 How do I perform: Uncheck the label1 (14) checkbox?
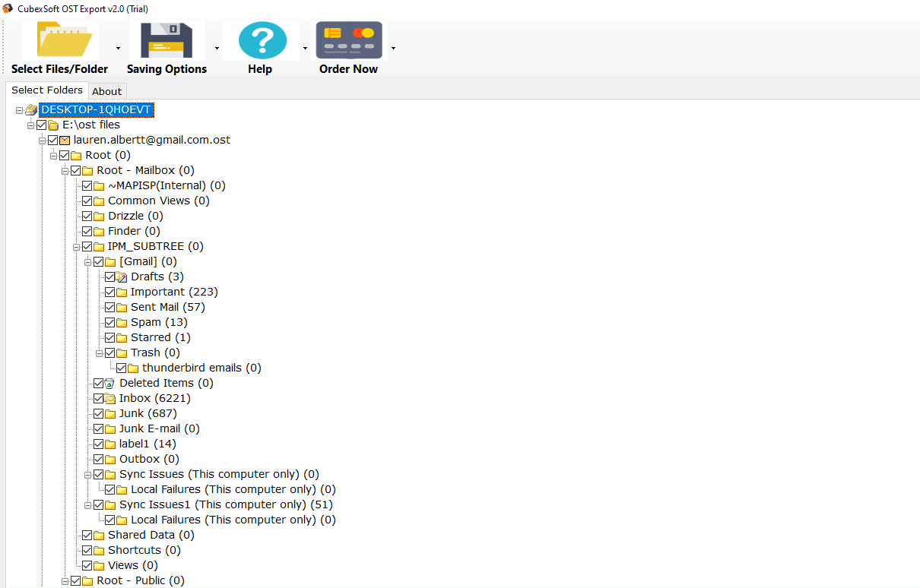pyautogui.click(x=98, y=444)
